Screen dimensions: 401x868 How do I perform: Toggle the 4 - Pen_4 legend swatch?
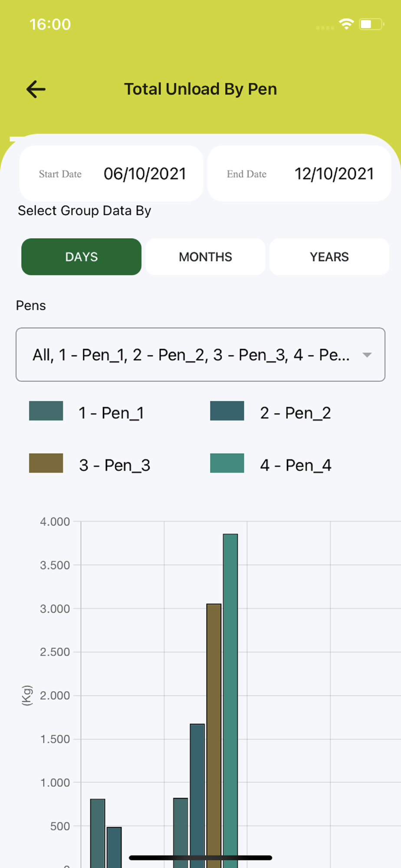tap(227, 463)
